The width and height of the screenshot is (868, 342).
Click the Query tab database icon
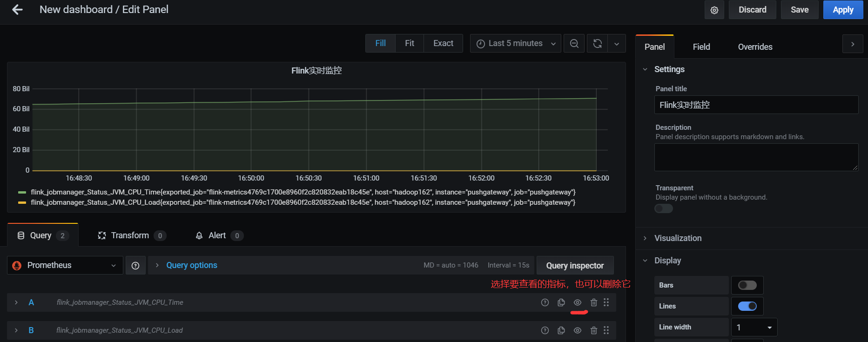point(21,235)
